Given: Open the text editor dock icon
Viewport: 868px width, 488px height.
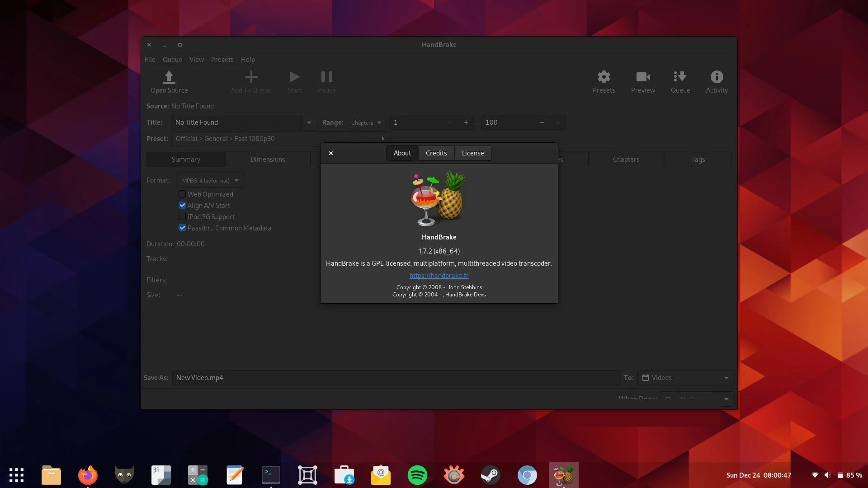Looking at the screenshot, I should (x=235, y=475).
